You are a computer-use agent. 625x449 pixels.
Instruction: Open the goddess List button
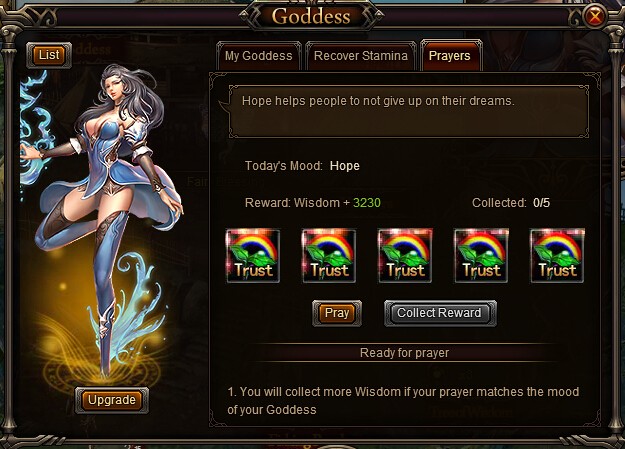click(49, 55)
